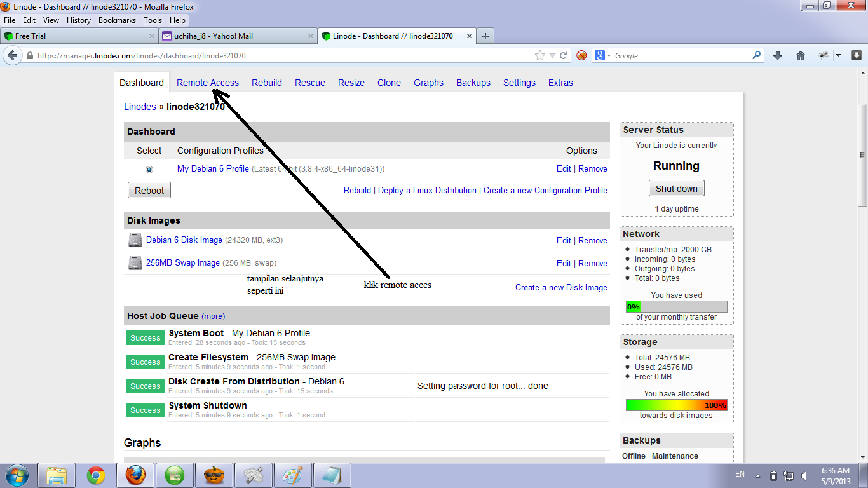The image size is (868, 488).
Task: Launch Google Chrome from the taskbar
Action: coord(96,475)
